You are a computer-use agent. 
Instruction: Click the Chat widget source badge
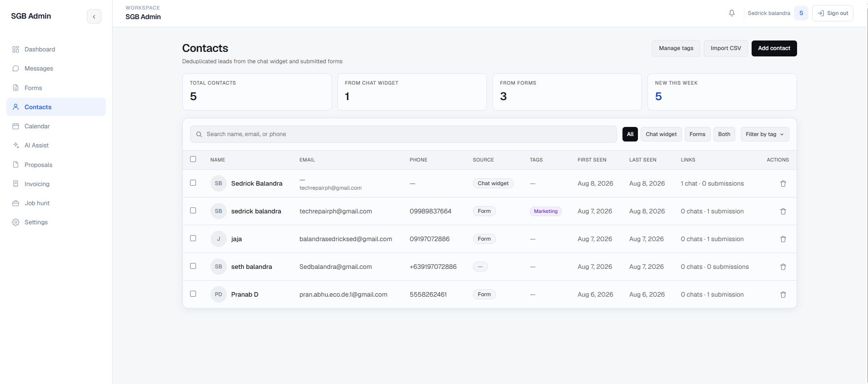(x=493, y=183)
